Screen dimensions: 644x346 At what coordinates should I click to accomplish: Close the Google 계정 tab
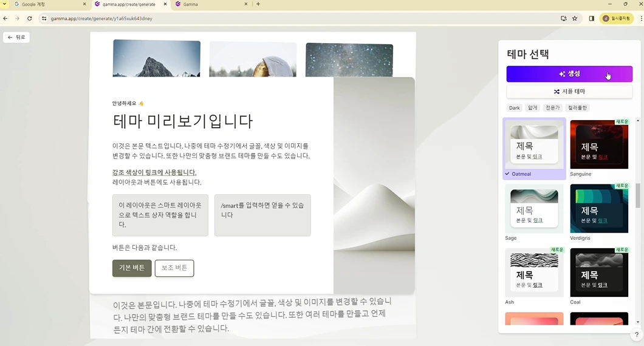tap(84, 4)
